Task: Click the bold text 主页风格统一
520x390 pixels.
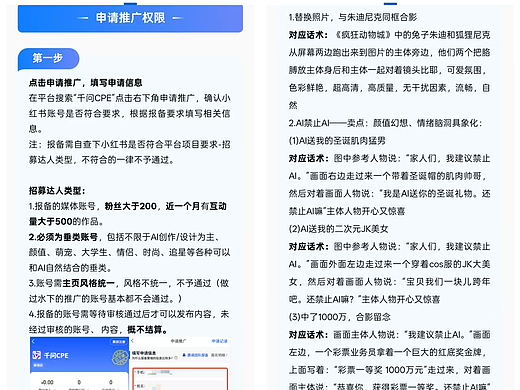Action: tap(88, 283)
